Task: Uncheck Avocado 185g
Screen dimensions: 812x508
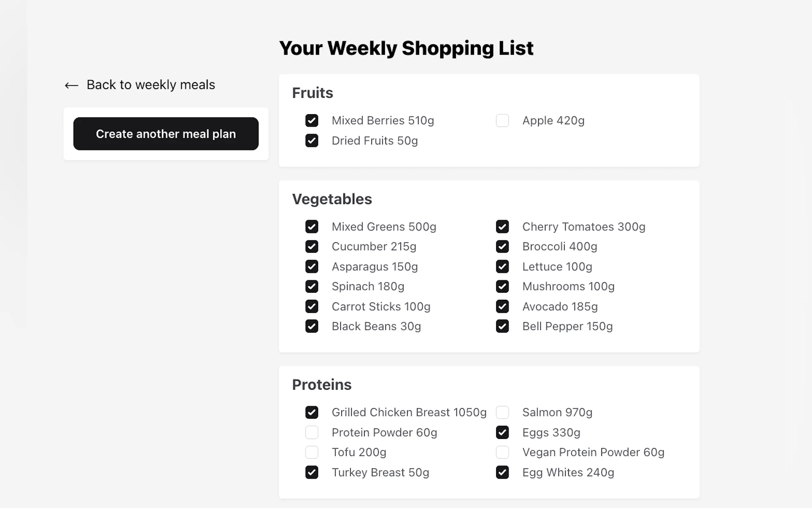Action: coord(502,306)
